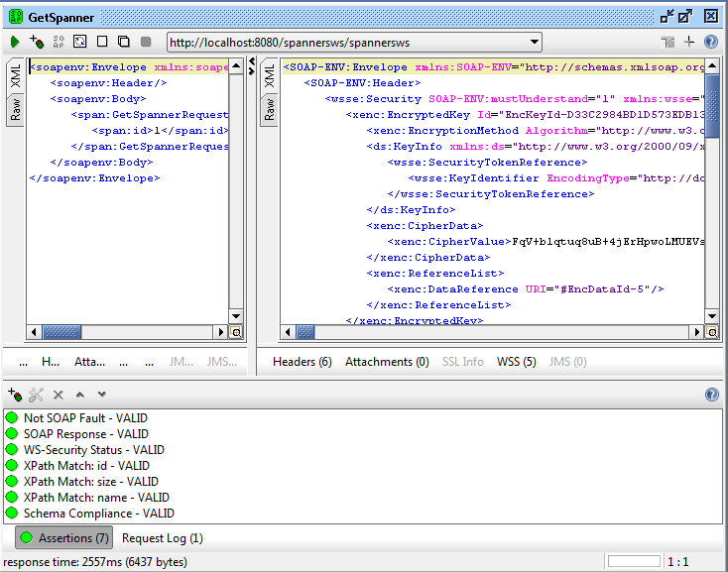Click the change orientation plus icon

689,42
